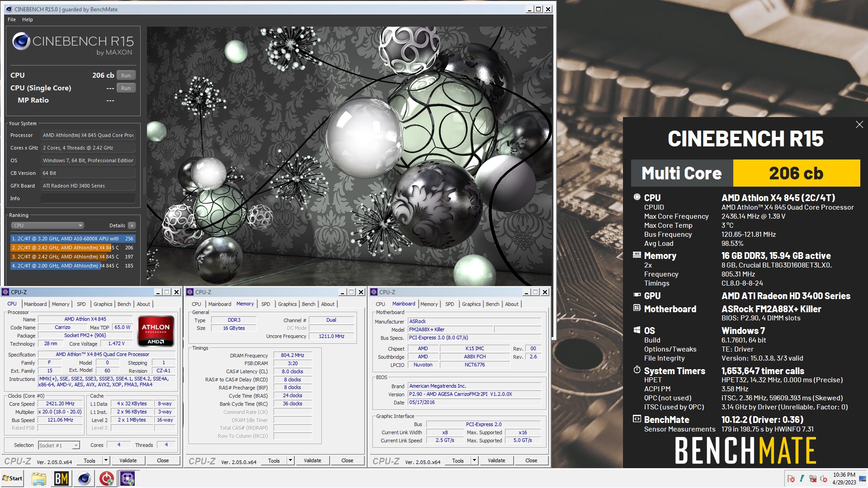Click the rendered Cinebench scene image

349,155
